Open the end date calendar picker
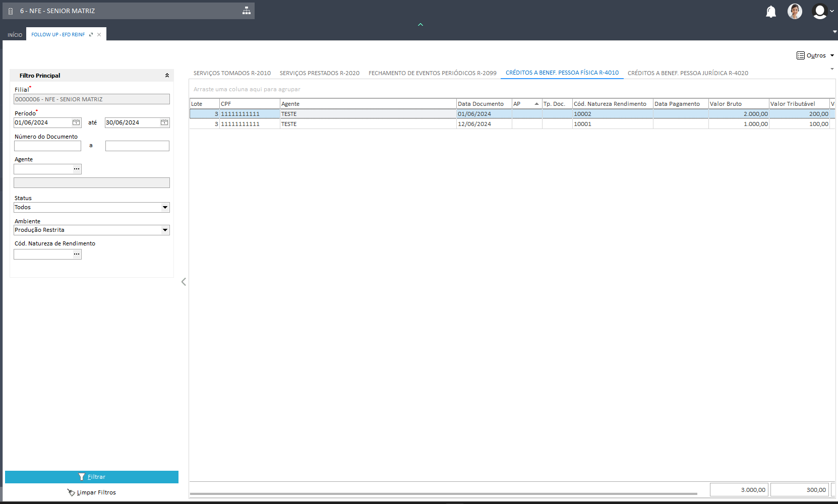Viewport: 838px width, 504px height. pyautogui.click(x=164, y=122)
